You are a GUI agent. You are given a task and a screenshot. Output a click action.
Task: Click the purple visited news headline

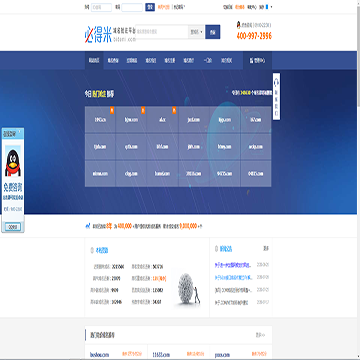(232, 265)
